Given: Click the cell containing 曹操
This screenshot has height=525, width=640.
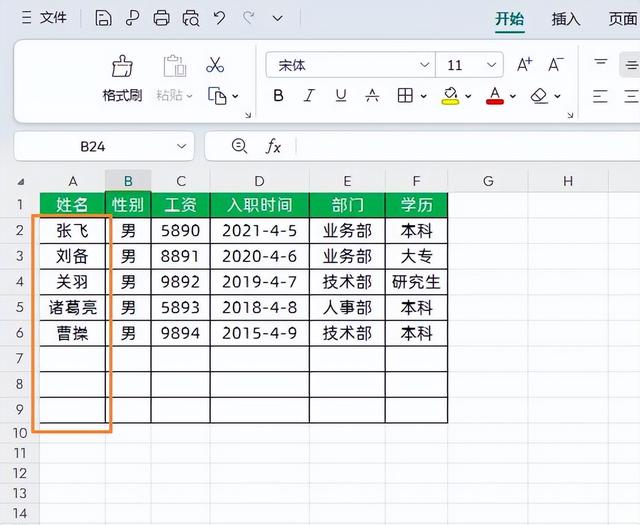Looking at the screenshot, I should [72, 333].
